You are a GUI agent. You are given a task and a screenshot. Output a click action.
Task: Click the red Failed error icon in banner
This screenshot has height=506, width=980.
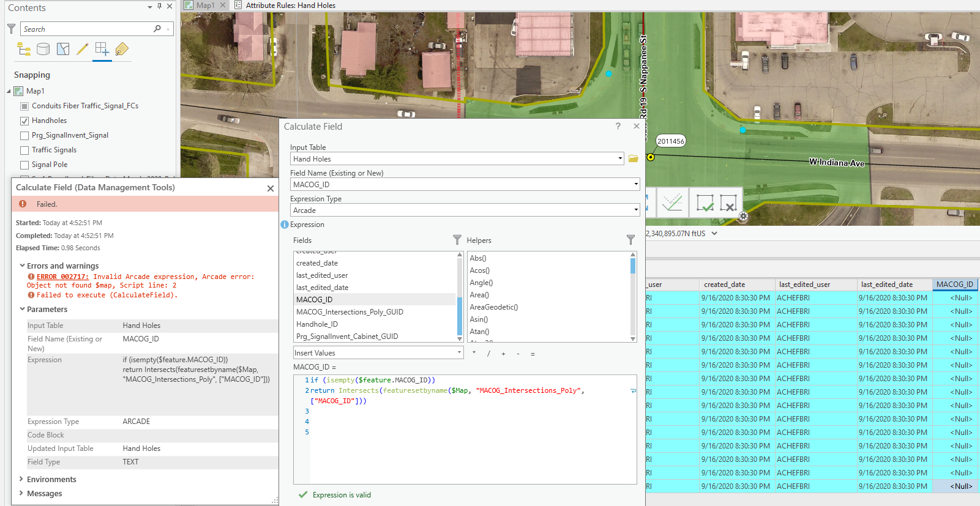[23, 204]
